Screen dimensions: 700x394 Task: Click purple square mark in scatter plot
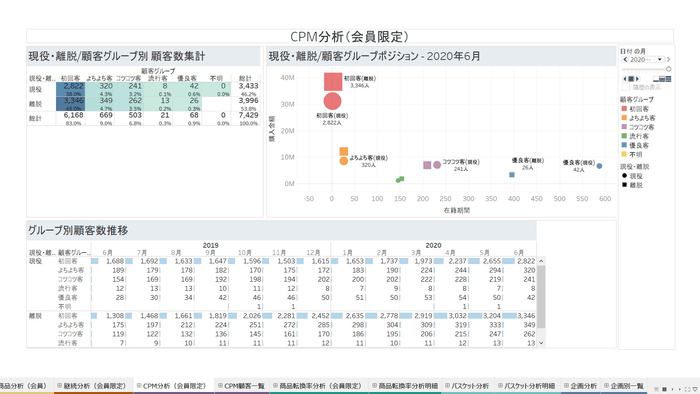pos(427,165)
